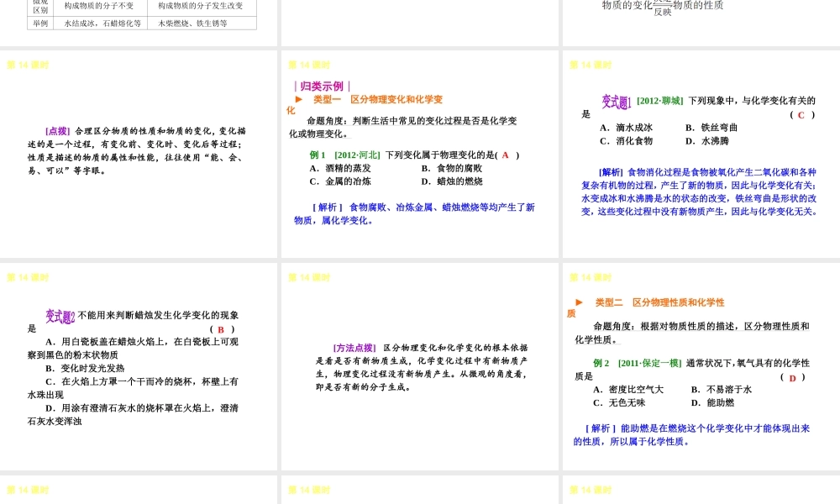Click the 变式题2 title
840x504 pixels.
pos(60,317)
